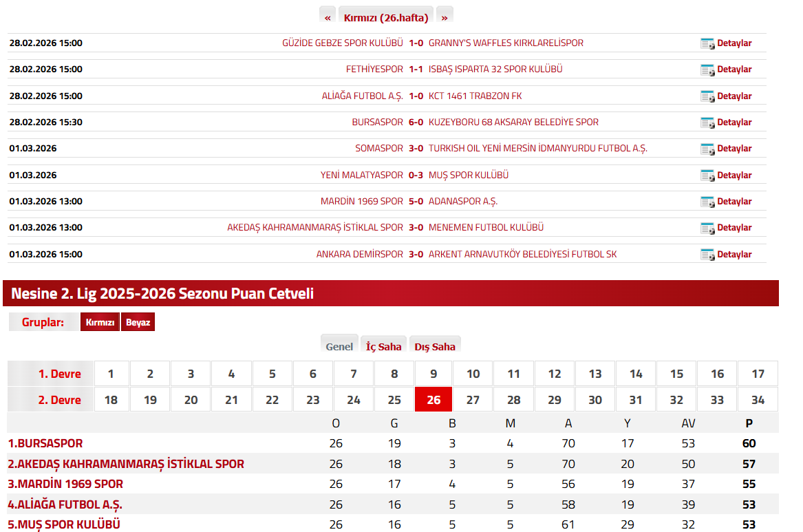Switch to İç Saha standings tab

point(383,346)
